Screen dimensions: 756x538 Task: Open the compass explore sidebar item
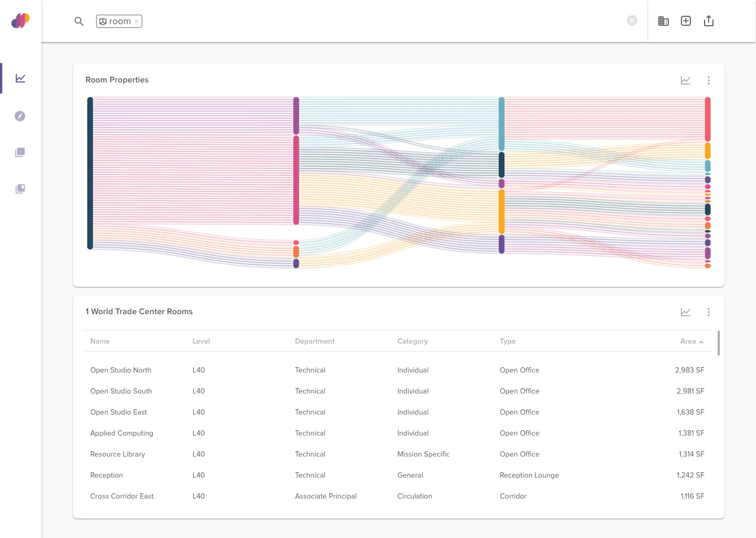(20, 116)
